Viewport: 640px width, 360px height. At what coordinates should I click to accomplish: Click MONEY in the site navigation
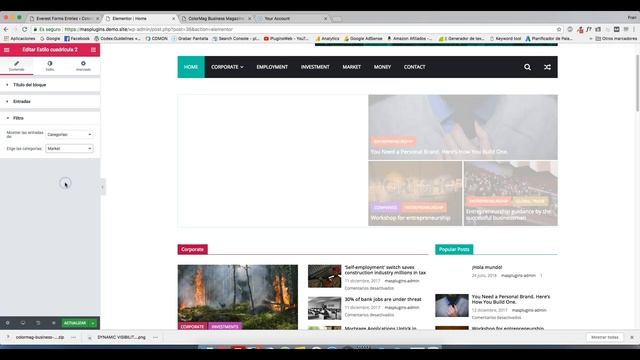coord(382,67)
